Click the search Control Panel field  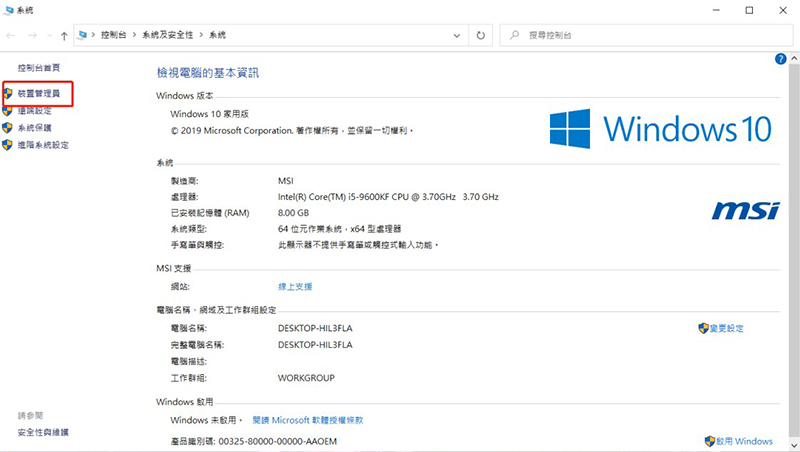click(x=646, y=35)
